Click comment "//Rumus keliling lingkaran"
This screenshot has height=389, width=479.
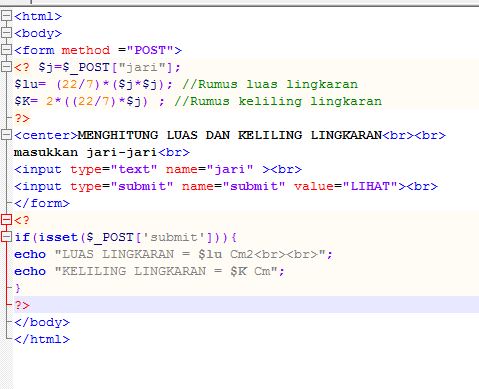pyautogui.click(x=278, y=101)
